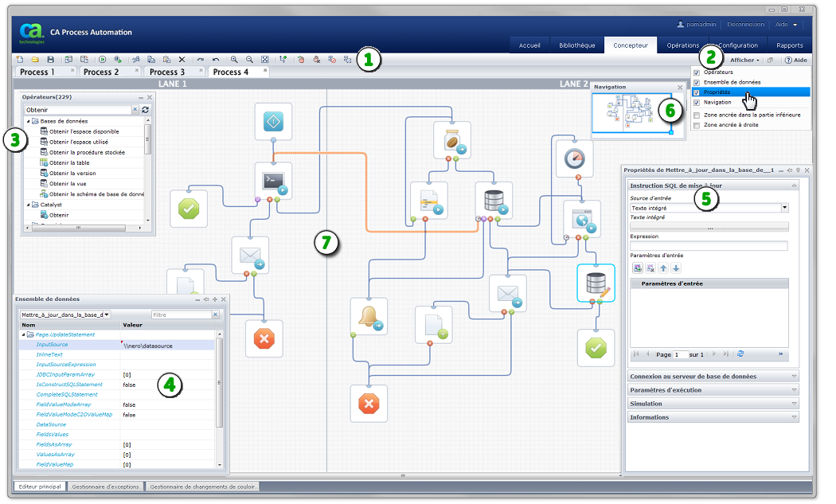Click the Undo arrow toolbar icon

(216, 61)
